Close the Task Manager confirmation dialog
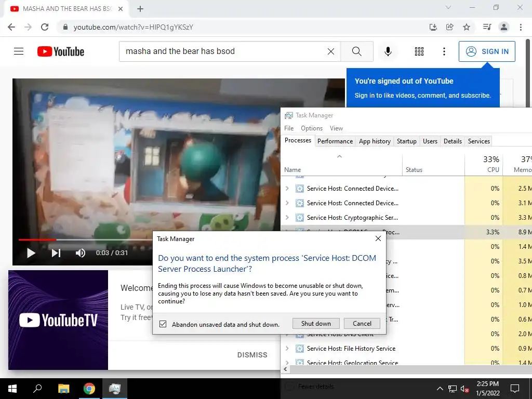Image resolution: width=532 pixels, height=399 pixels. (378, 238)
